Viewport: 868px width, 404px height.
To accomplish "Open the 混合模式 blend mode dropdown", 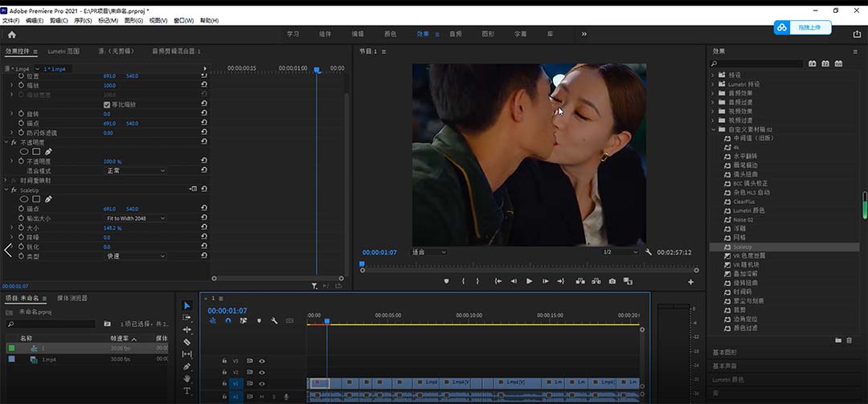I will [135, 170].
